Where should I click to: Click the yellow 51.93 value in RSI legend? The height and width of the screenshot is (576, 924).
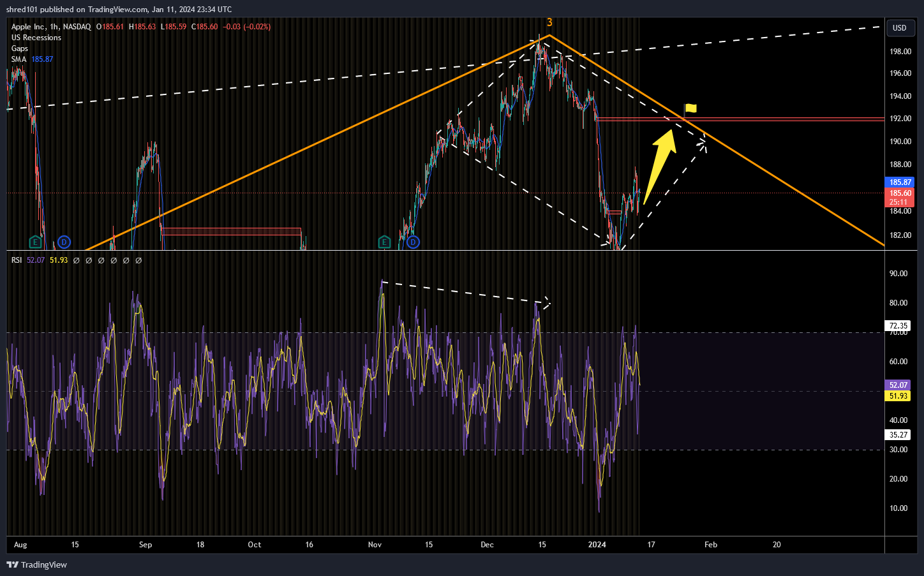point(59,260)
